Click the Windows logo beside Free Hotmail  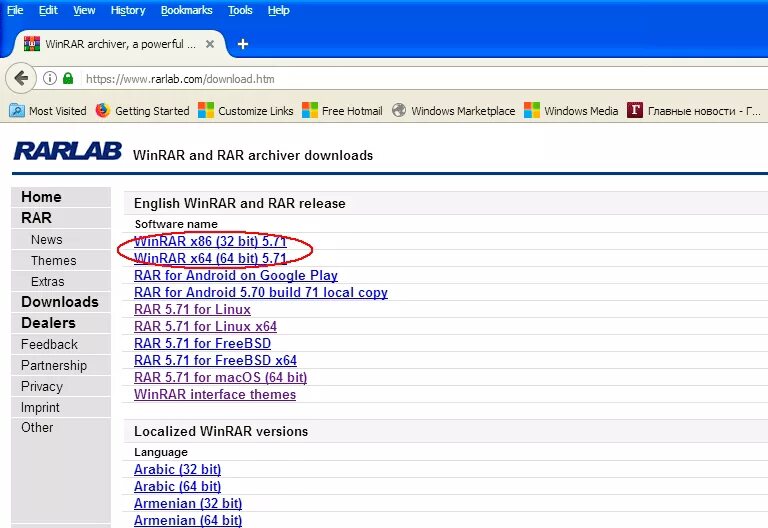(x=310, y=110)
